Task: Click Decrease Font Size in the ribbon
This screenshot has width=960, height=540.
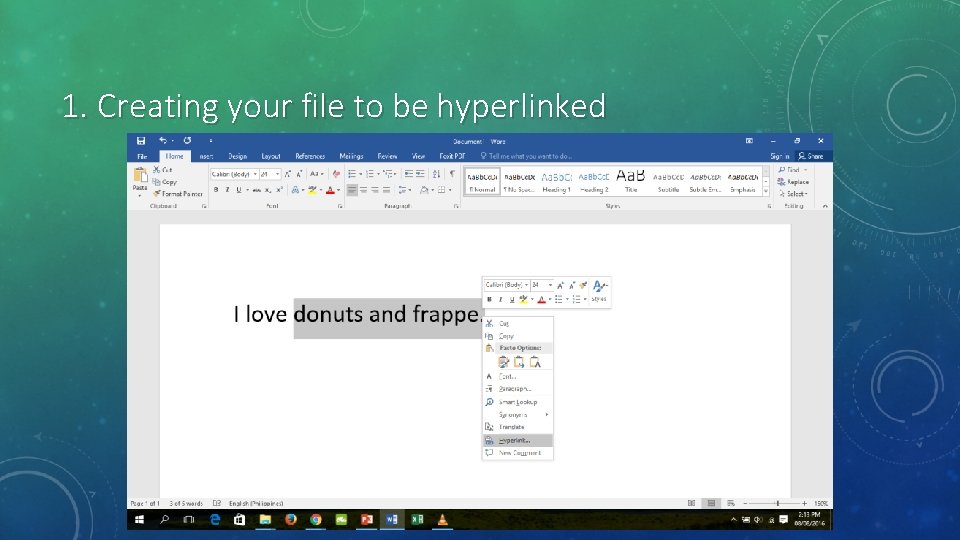Action: click(x=299, y=174)
